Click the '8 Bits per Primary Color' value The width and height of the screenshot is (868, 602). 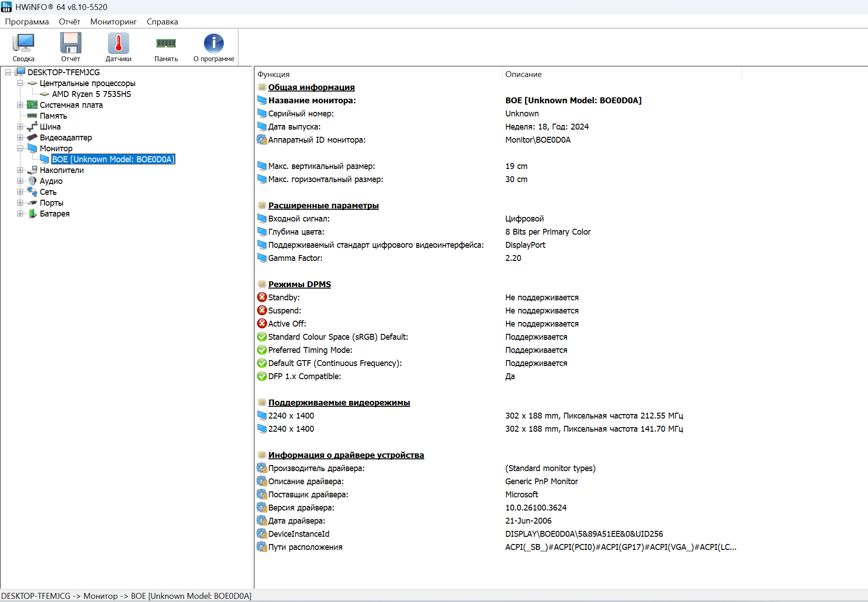(548, 232)
